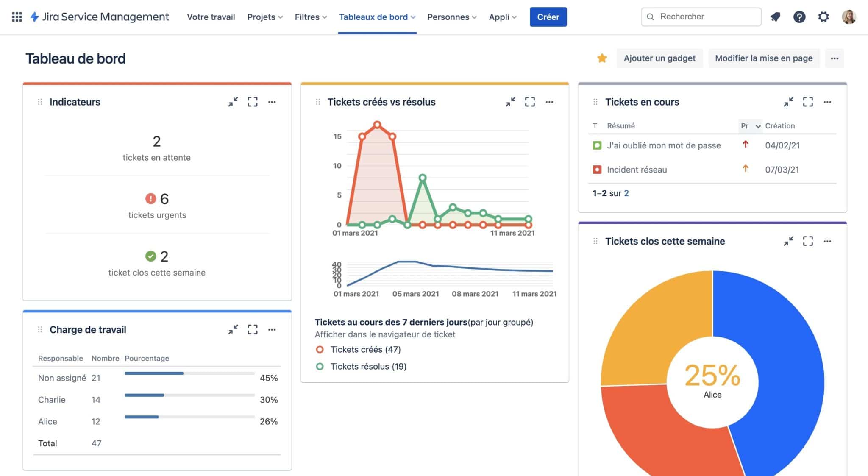The width and height of the screenshot is (868, 476).
Task: Maximize the Charge de travail gadget
Action: 253,329
